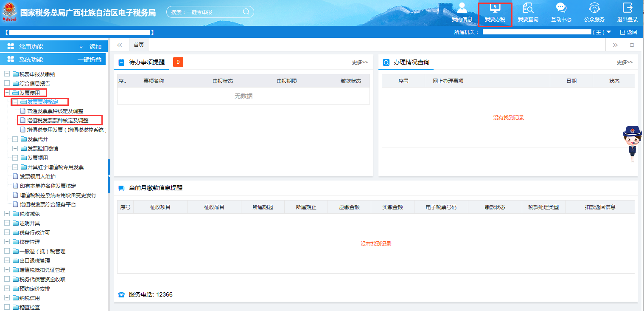Click the 返回 button
The height and width of the screenshot is (311, 644).
click(629, 32)
